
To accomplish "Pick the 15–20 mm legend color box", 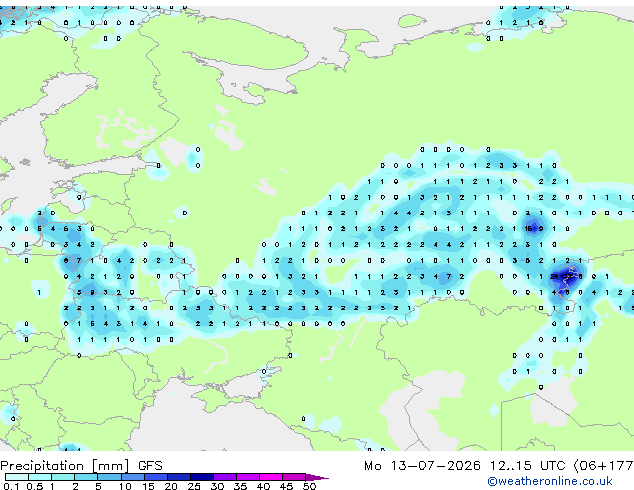I will [155, 477].
